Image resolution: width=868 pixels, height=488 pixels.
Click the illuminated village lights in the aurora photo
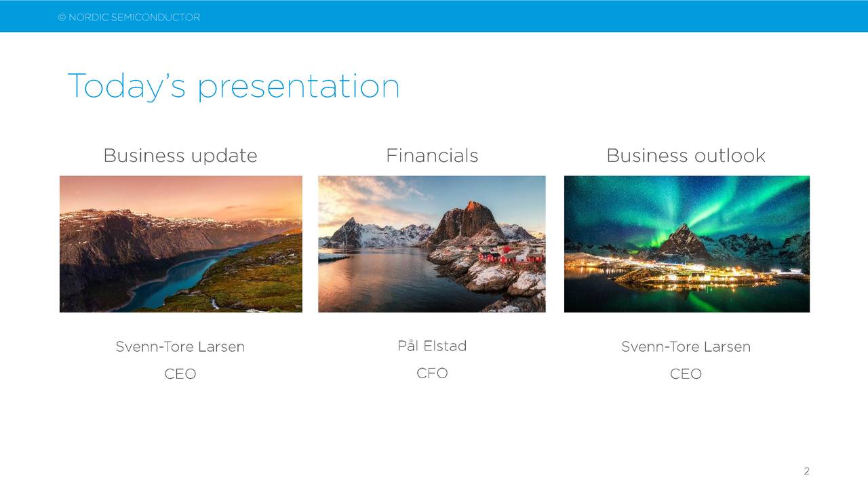tap(685, 274)
